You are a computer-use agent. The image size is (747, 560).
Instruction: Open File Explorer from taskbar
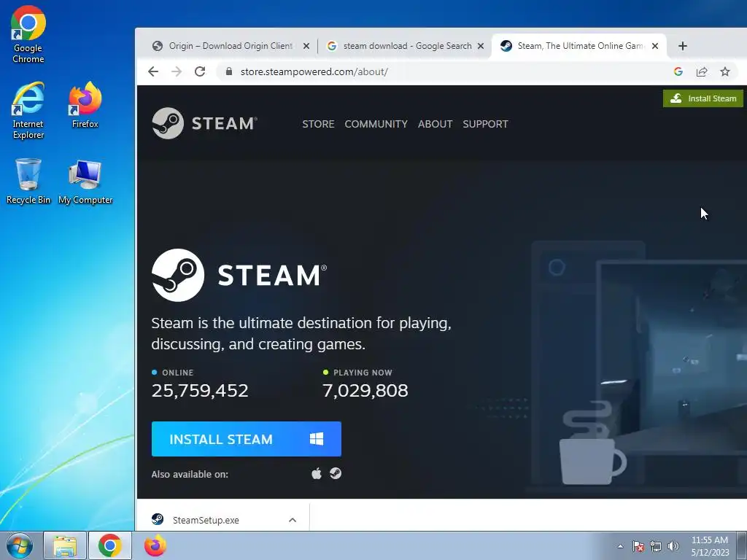65,545
